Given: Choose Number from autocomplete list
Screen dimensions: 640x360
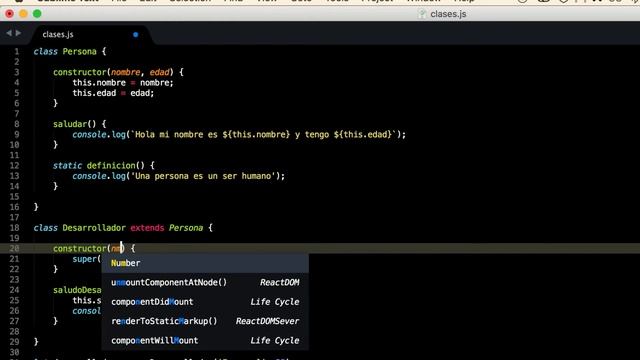Looking at the screenshot, I should (x=205, y=263).
